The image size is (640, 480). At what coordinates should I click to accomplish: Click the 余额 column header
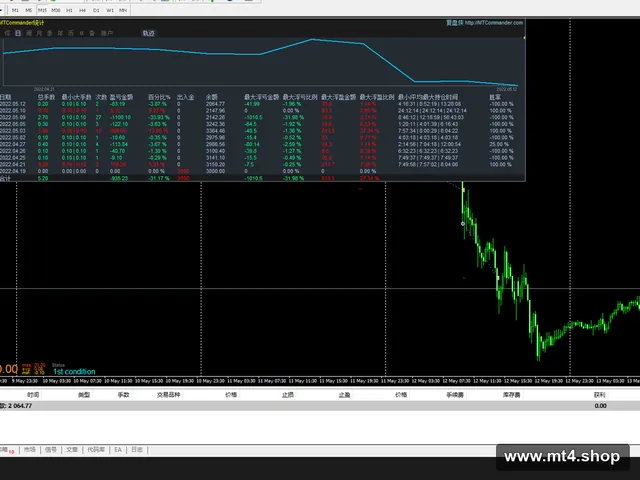[211, 97]
